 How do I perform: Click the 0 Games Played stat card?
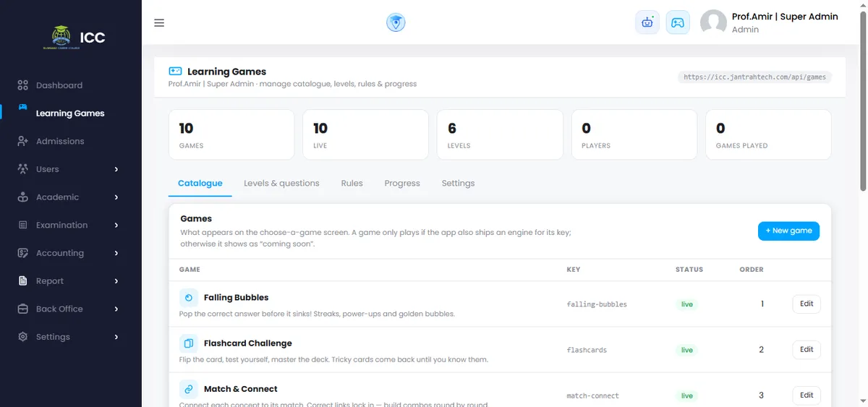pyautogui.click(x=768, y=134)
